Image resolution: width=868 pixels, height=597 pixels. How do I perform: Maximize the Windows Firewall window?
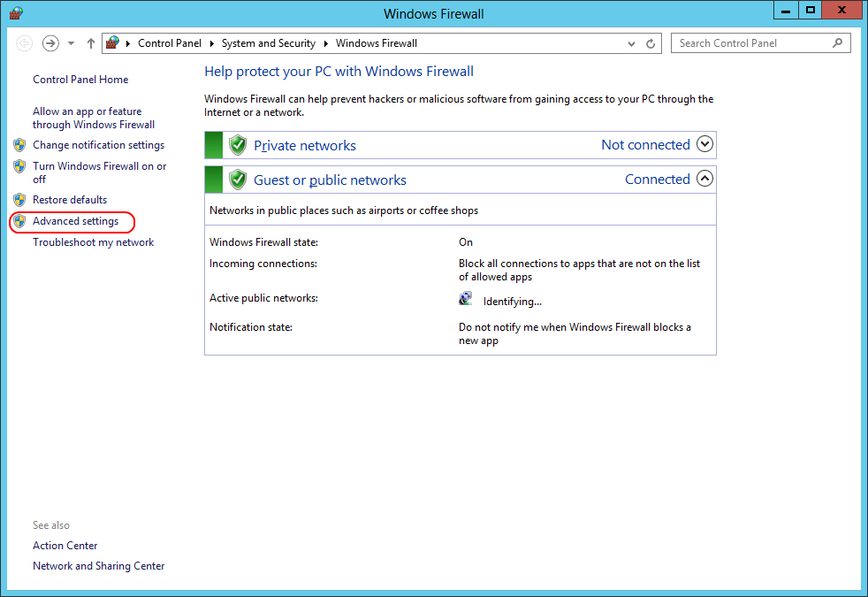(811, 10)
